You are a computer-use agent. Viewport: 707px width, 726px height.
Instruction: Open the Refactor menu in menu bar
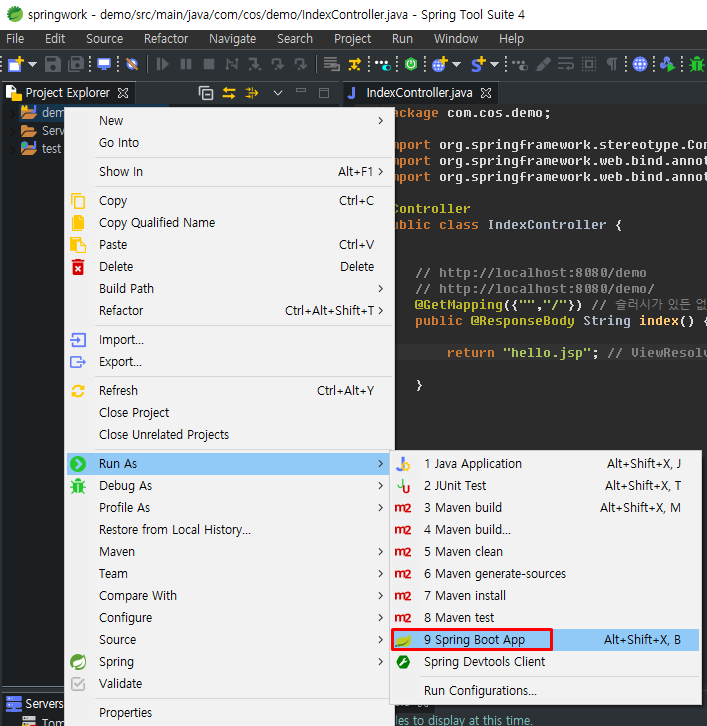(x=166, y=39)
